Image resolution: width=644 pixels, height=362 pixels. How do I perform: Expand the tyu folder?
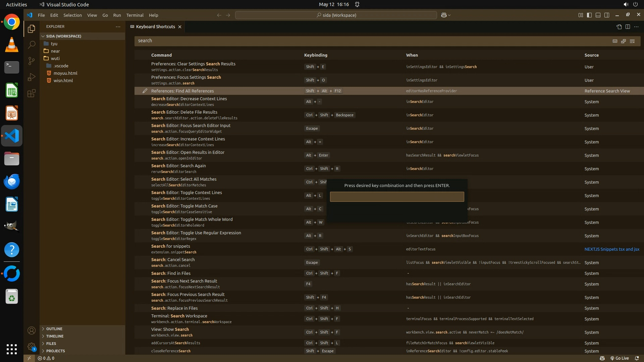pos(54,44)
